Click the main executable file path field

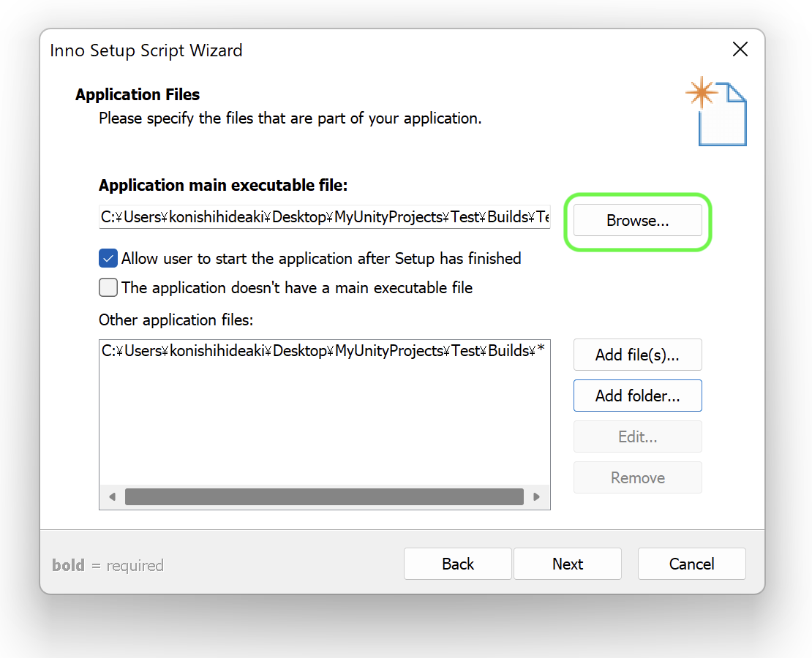coord(324,217)
